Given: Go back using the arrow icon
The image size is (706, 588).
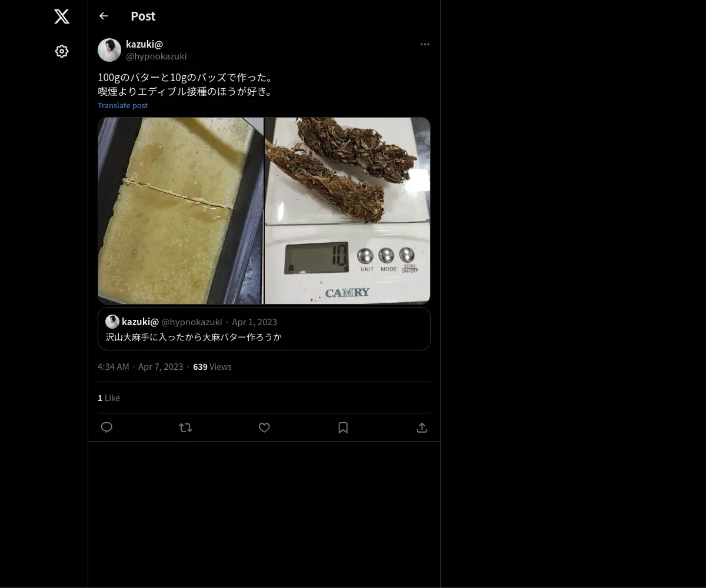Looking at the screenshot, I should [104, 16].
